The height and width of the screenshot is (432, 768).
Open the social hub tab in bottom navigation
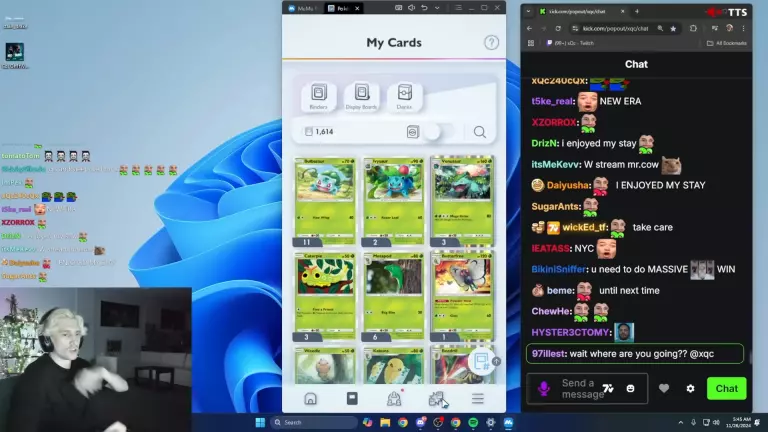394,399
